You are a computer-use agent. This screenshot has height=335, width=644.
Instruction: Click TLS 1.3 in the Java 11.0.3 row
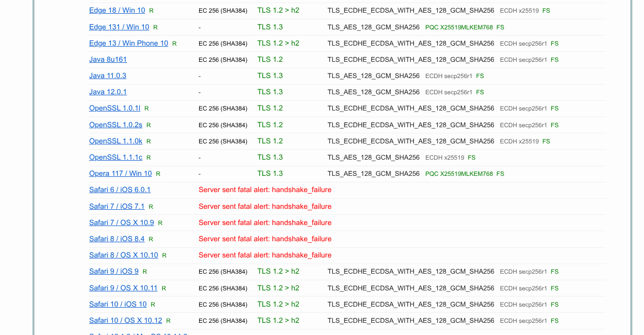tap(270, 76)
